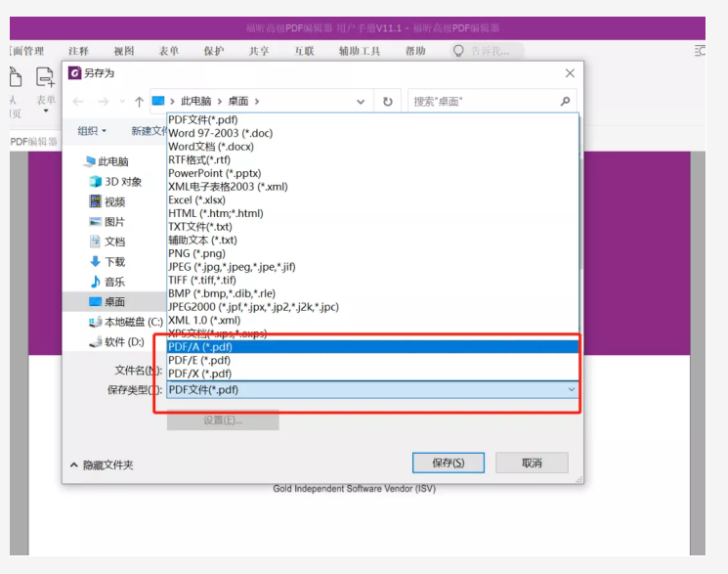Select PNG (*.png) entry

tap(372, 253)
